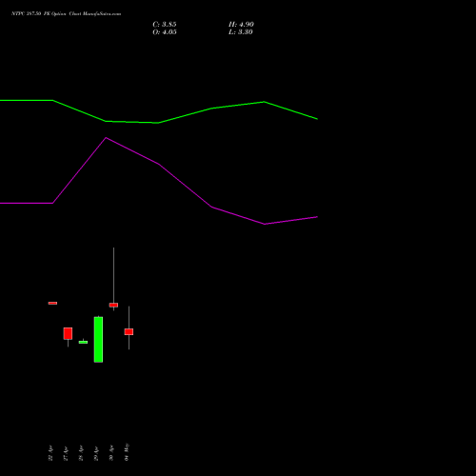Select the low value L: 3.30

(x=241, y=32)
